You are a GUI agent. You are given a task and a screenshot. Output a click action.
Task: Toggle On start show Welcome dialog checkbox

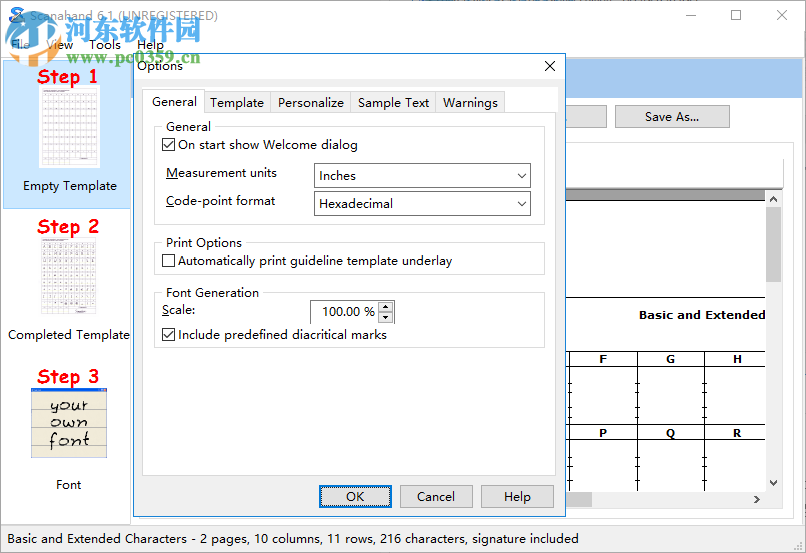[x=168, y=145]
